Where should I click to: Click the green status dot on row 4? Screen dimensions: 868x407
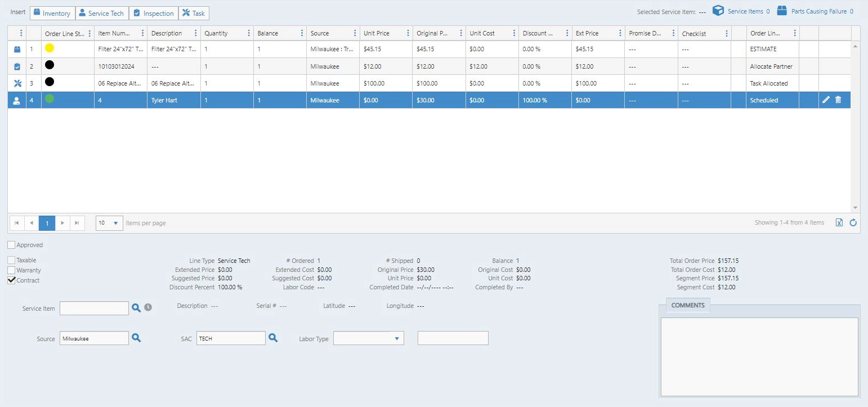click(x=50, y=99)
